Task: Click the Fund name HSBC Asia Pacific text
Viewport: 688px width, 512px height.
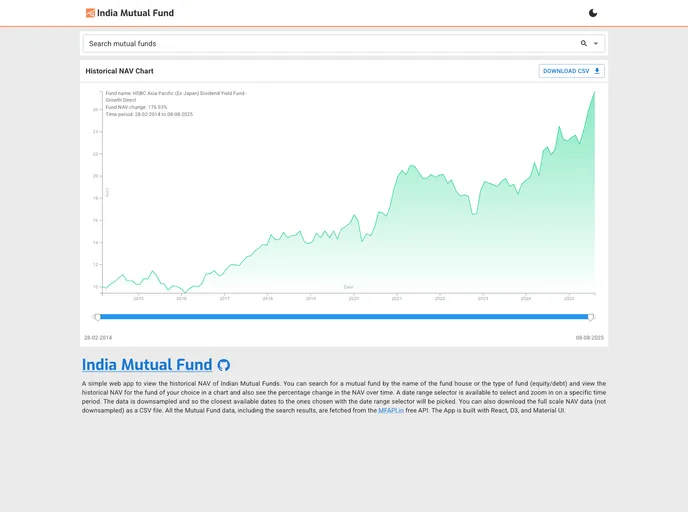Action: (176, 97)
